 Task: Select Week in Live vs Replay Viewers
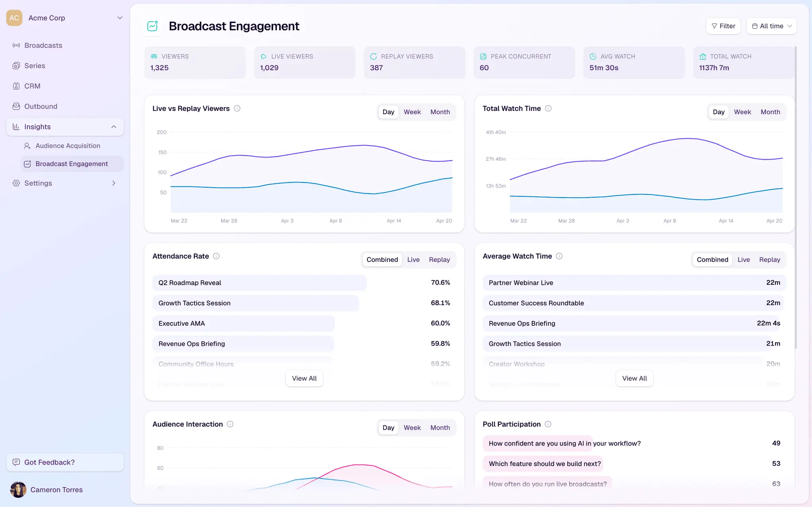pos(412,112)
